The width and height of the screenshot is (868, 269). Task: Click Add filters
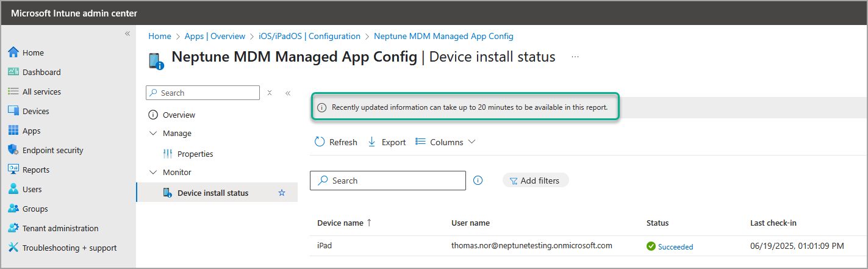click(x=536, y=181)
